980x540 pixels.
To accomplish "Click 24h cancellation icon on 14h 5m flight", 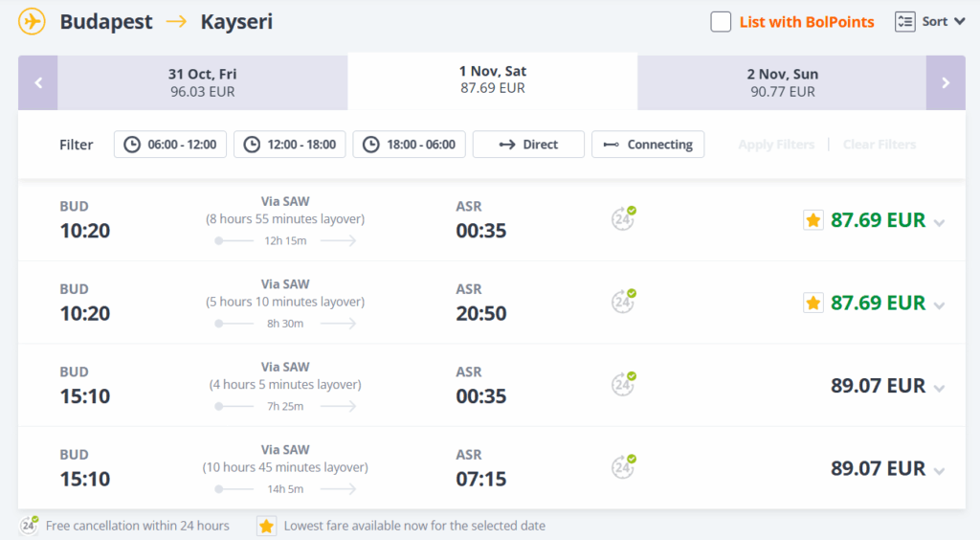I will (x=624, y=467).
